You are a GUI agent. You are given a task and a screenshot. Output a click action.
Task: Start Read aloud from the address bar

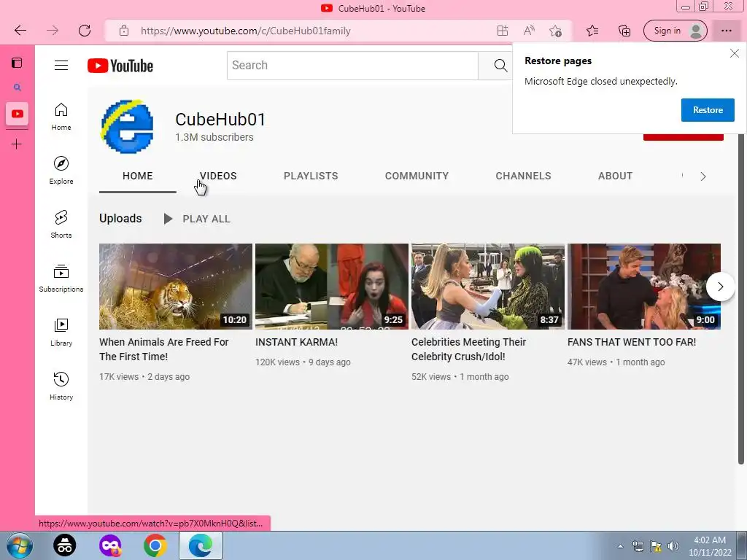[x=529, y=31]
